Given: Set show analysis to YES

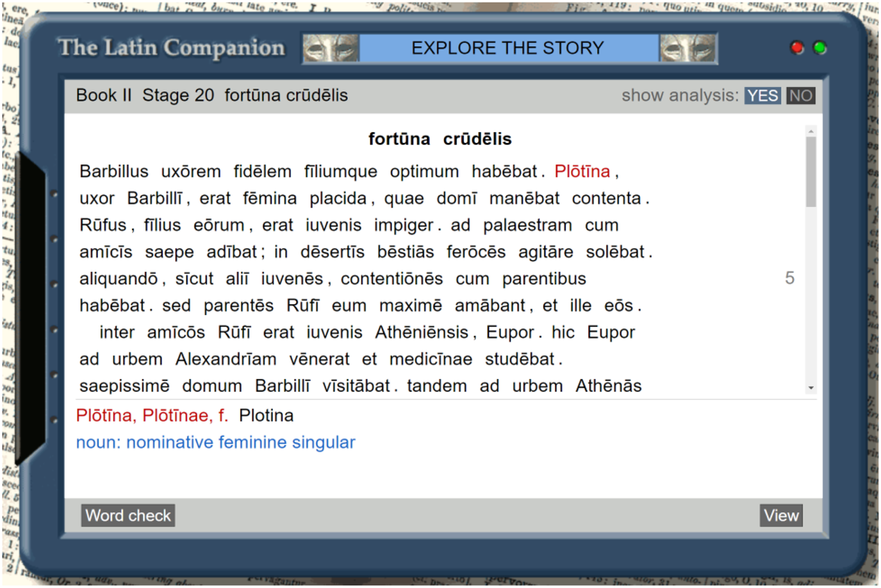Looking at the screenshot, I should 762,95.
